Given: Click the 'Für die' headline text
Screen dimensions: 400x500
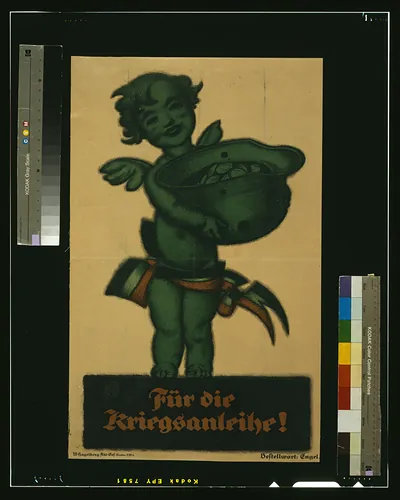Looking at the screenshot, I should tap(192, 399).
